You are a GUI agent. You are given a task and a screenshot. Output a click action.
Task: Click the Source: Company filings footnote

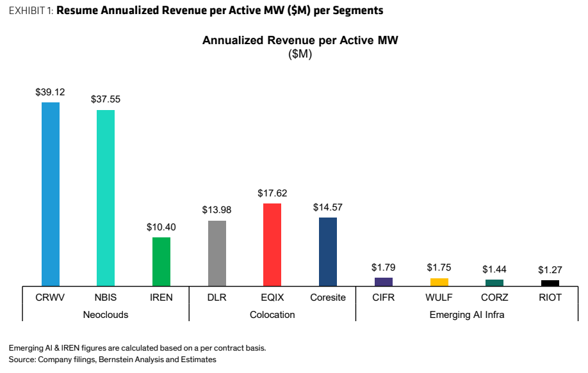coord(113,360)
